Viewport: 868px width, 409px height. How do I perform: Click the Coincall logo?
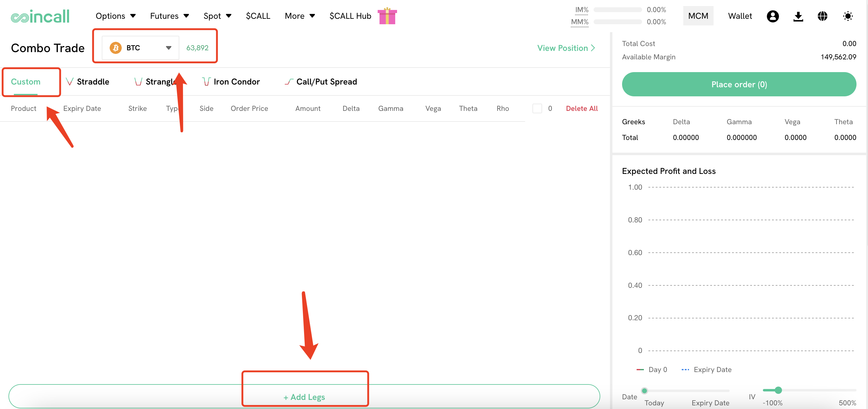(x=40, y=16)
